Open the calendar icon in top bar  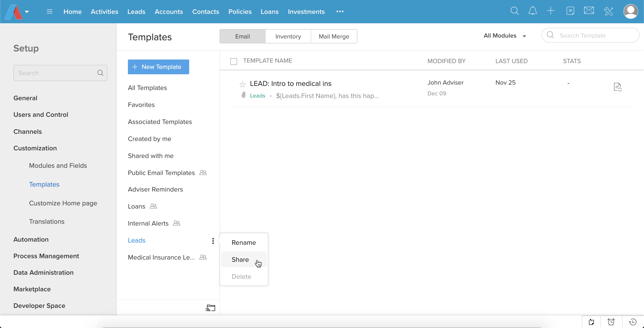[570, 11]
